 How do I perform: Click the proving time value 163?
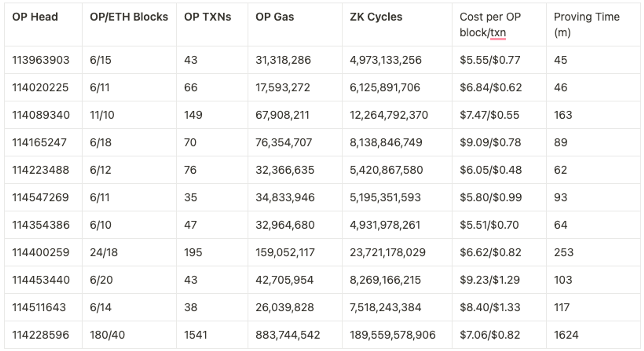pyautogui.click(x=563, y=115)
